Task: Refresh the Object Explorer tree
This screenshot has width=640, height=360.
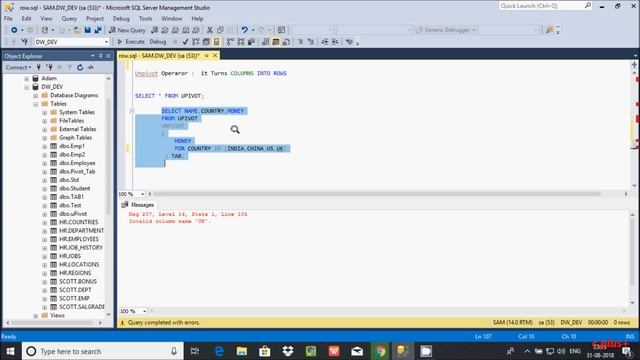Action: (80, 67)
